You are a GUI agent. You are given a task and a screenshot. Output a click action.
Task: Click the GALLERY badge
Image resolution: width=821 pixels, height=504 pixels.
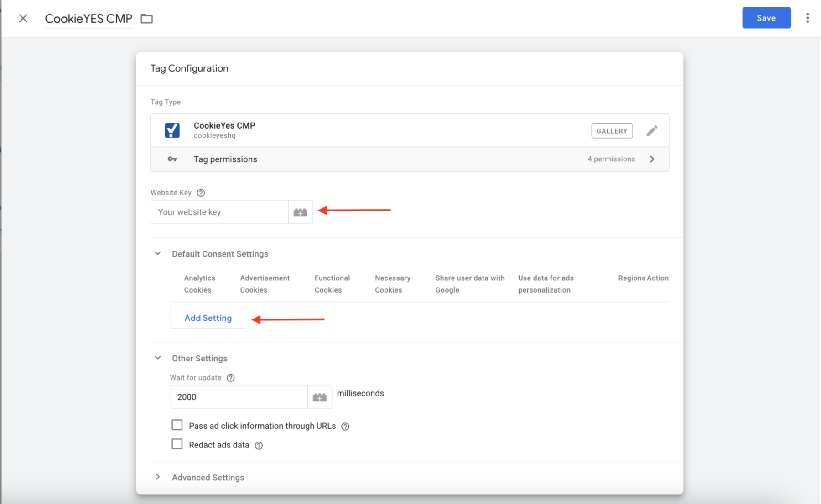coord(612,131)
